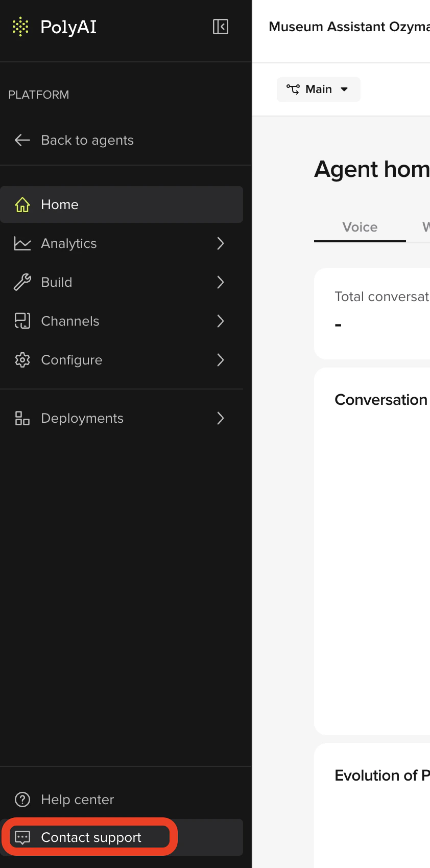Open the Channels menu item
This screenshot has width=430, height=868.
(x=122, y=321)
